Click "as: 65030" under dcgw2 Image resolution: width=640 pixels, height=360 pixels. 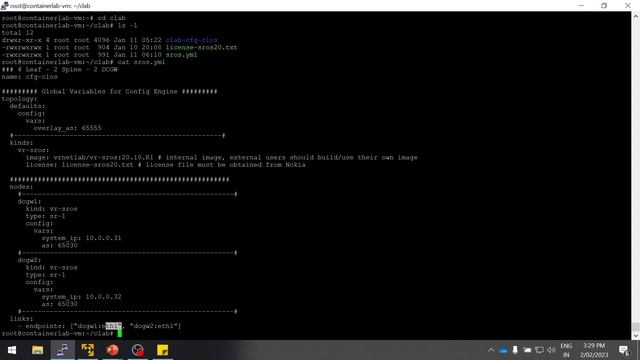[59, 304]
